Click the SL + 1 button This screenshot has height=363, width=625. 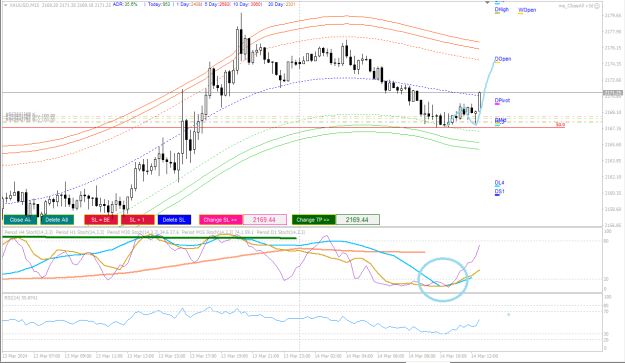click(138, 220)
